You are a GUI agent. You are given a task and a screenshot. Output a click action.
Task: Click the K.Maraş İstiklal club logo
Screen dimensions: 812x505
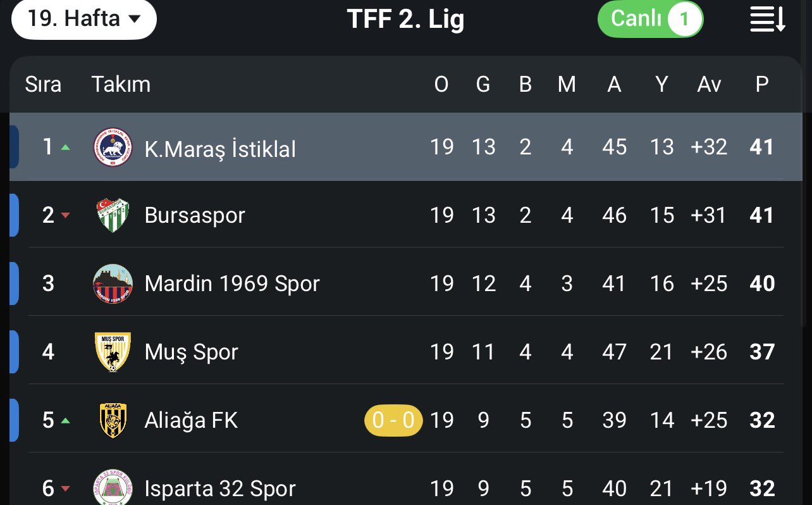[x=113, y=147]
